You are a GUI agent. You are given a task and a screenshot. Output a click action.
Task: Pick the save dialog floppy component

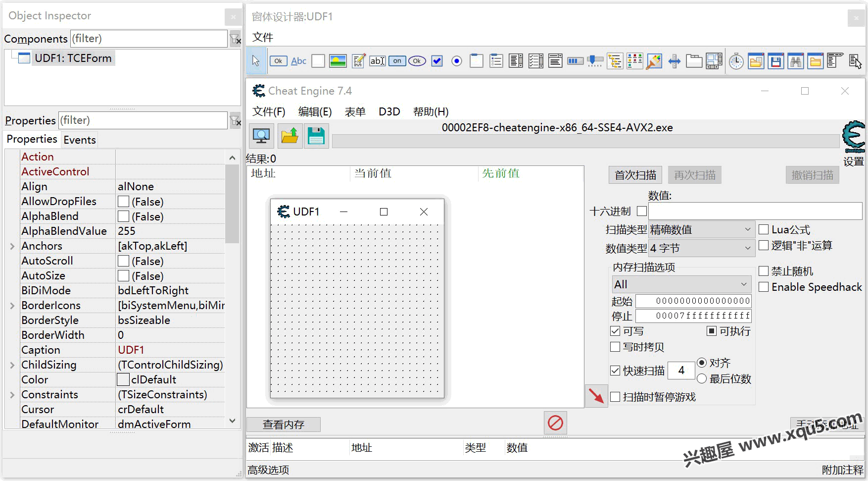pos(776,61)
